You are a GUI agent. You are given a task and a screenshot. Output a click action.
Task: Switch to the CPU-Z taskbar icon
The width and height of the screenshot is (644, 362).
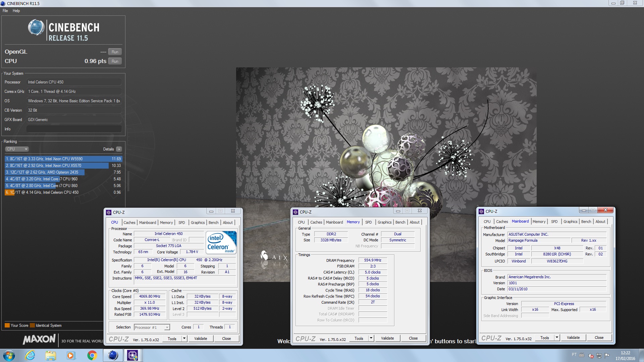point(132,355)
